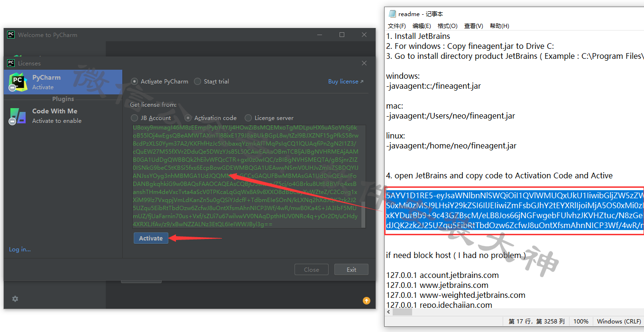
Task: Select the Code With Me plugin entry
Action: (x=63, y=116)
